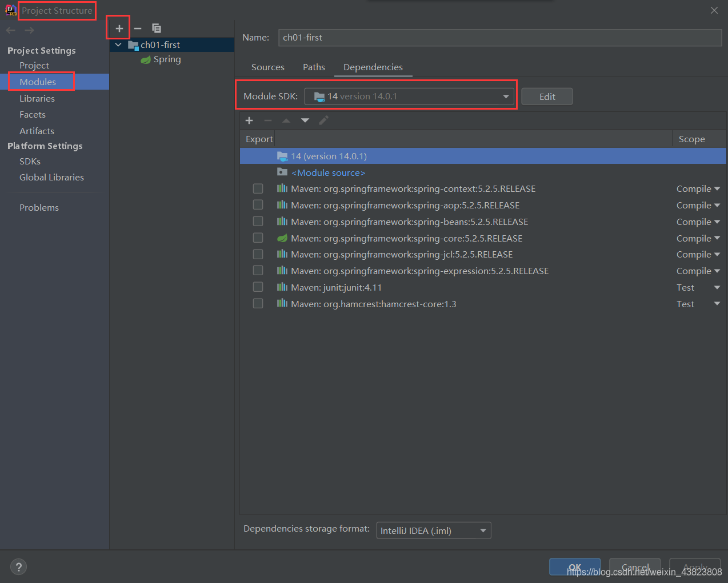Add a dependency with plus icon

(x=249, y=120)
